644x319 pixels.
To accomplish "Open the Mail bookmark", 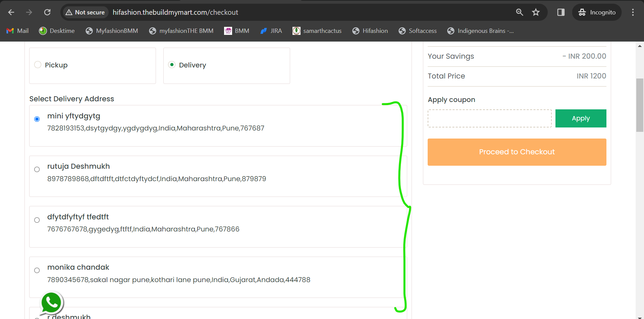I will pos(17,31).
